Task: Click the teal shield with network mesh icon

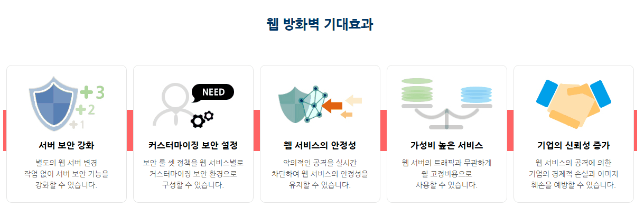Action: [301, 103]
